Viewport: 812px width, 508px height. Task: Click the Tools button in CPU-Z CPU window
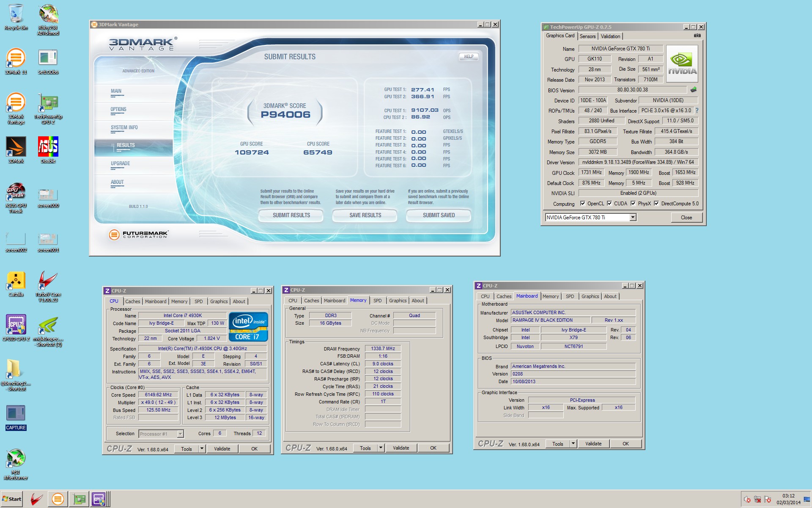pyautogui.click(x=187, y=449)
